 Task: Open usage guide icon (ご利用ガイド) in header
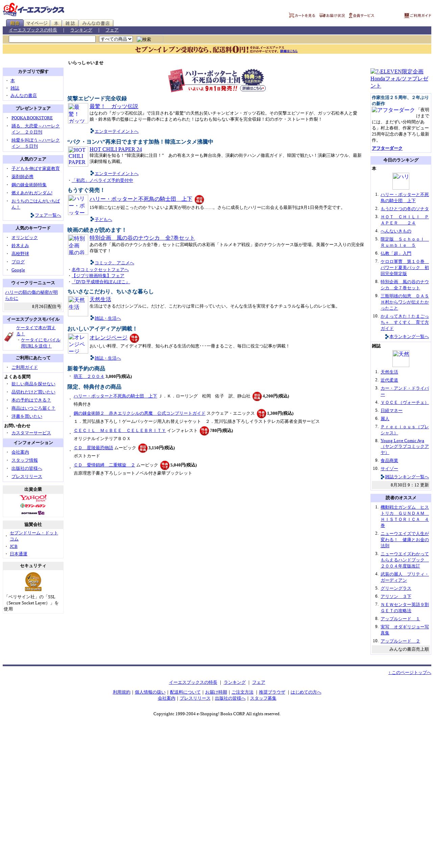(417, 15)
